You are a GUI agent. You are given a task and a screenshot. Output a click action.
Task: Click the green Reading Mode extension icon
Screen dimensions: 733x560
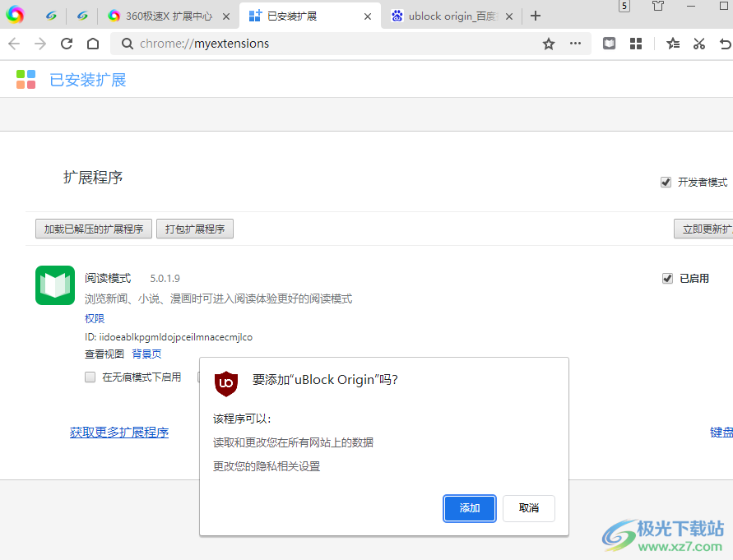click(x=55, y=285)
